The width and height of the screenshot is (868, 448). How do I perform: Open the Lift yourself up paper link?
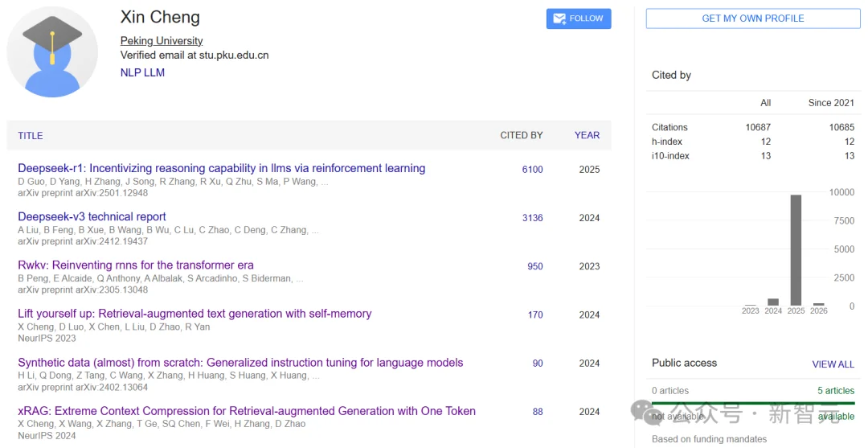(194, 314)
